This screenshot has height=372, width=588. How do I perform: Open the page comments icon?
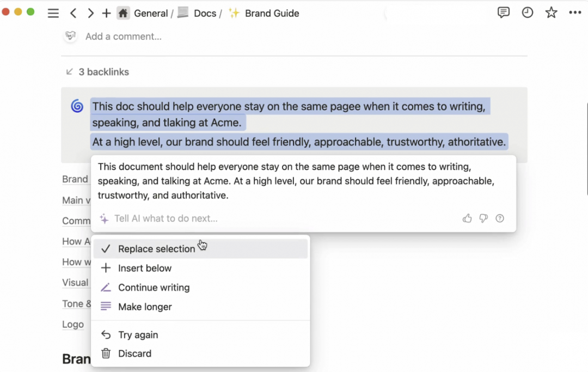pyautogui.click(x=504, y=13)
